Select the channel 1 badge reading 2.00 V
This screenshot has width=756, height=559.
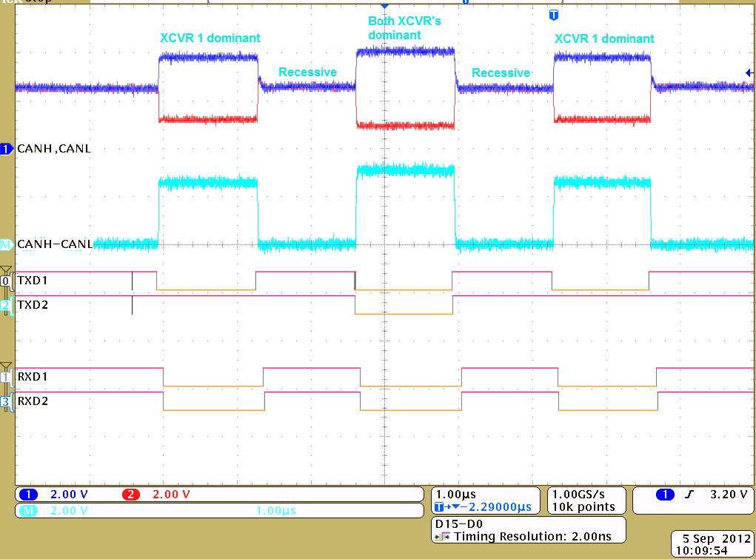coord(28,494)
